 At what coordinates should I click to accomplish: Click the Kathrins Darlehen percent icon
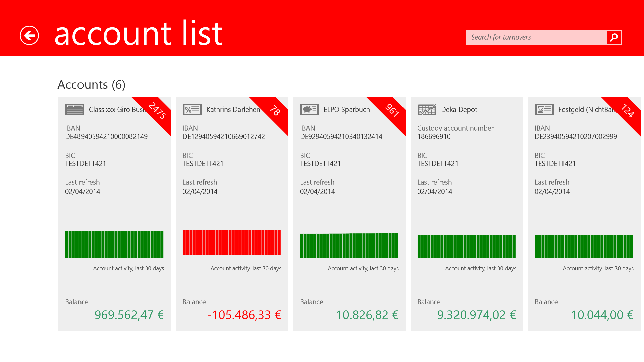(192, 109)
